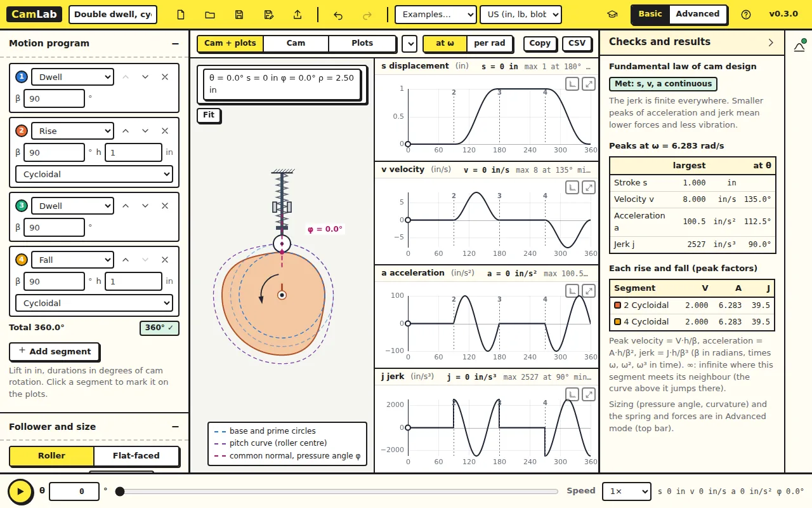This screenshot has height=508, width=812.
Task: Expand the velocity plot to full size
Action: [589, 187]
